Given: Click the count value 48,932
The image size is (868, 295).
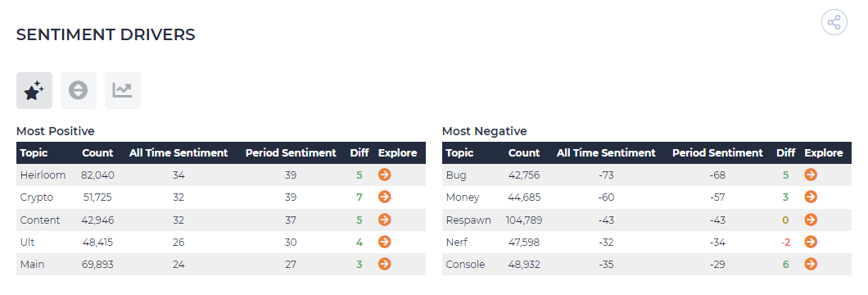Looking at the screenshot, I should 524,264.
